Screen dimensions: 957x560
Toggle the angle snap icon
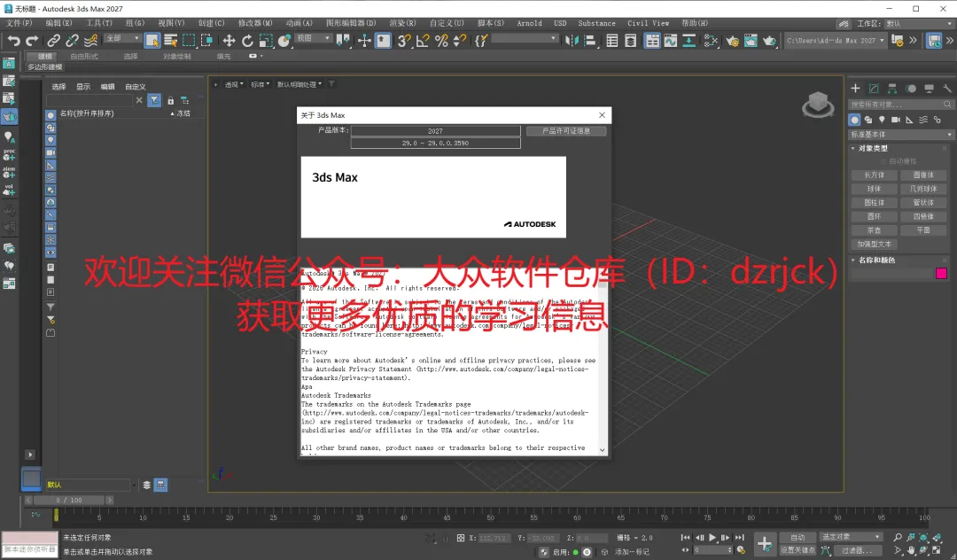click(423, 40)
